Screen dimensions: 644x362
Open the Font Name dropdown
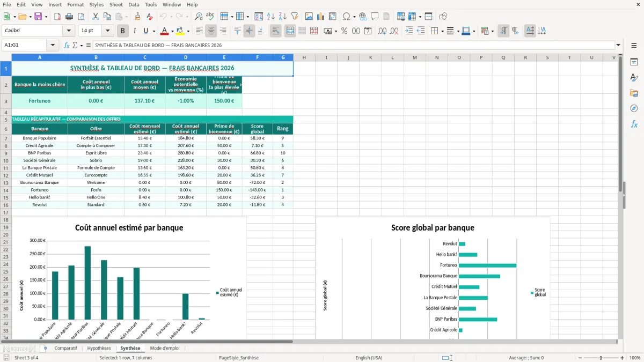point(69,31)
